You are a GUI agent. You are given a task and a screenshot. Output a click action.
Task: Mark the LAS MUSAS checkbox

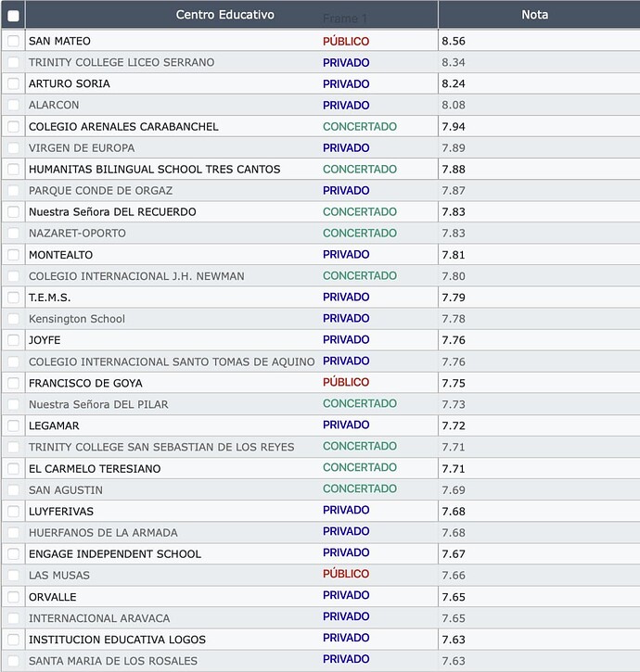tap(13, 576)
